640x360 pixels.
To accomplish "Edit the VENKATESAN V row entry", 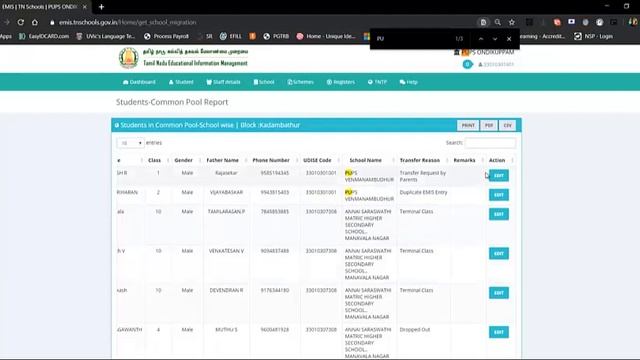I will (x=499, y=253).
